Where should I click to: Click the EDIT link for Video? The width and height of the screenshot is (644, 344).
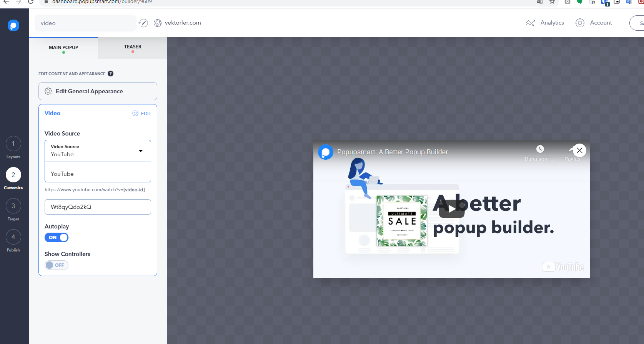[x=146, y=114]
